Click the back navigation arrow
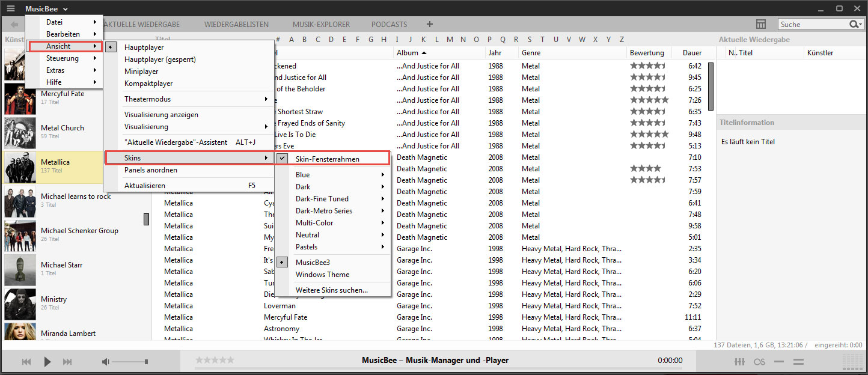Image resolution: width=868 pixels, height=375 pixels. click(x=14, y=25)
